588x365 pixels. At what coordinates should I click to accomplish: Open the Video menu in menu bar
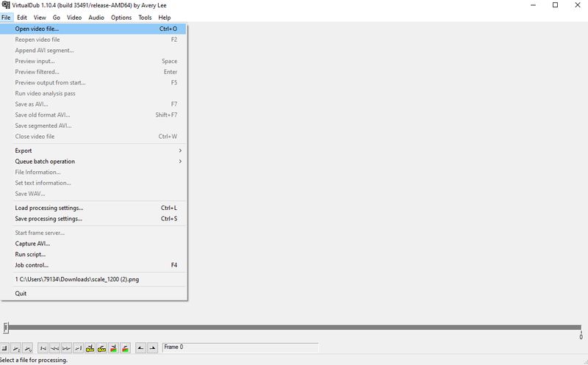[74, 17]
